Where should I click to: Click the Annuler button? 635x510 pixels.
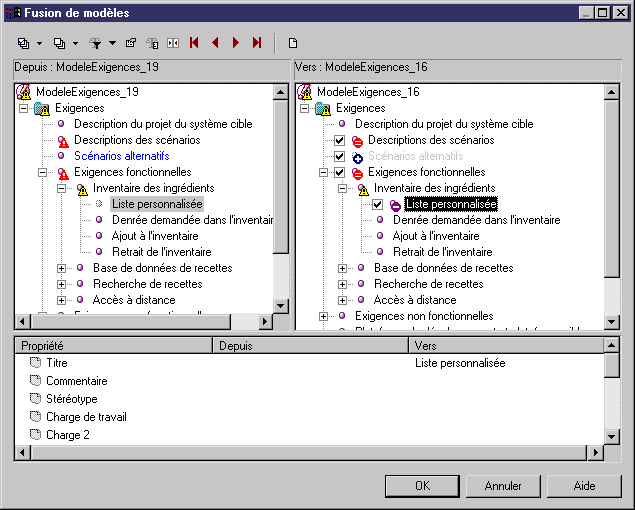pos(503,486)
